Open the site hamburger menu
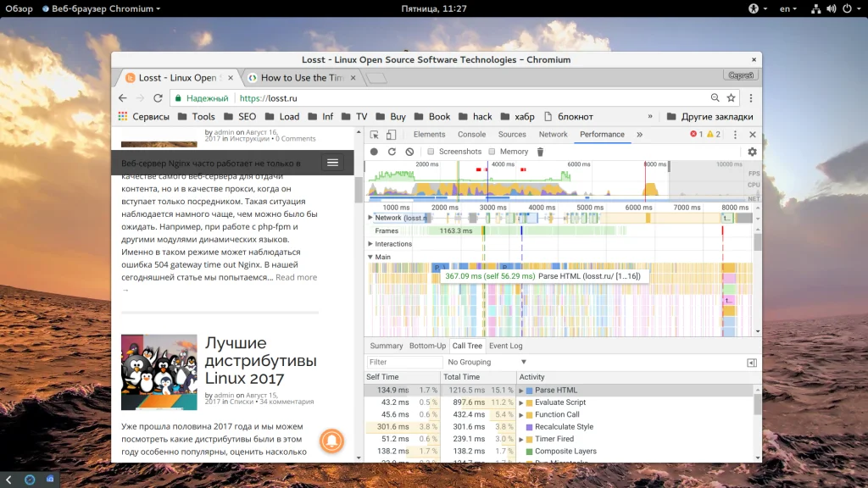This screenshot has height=488, width=868. (333, 163)
